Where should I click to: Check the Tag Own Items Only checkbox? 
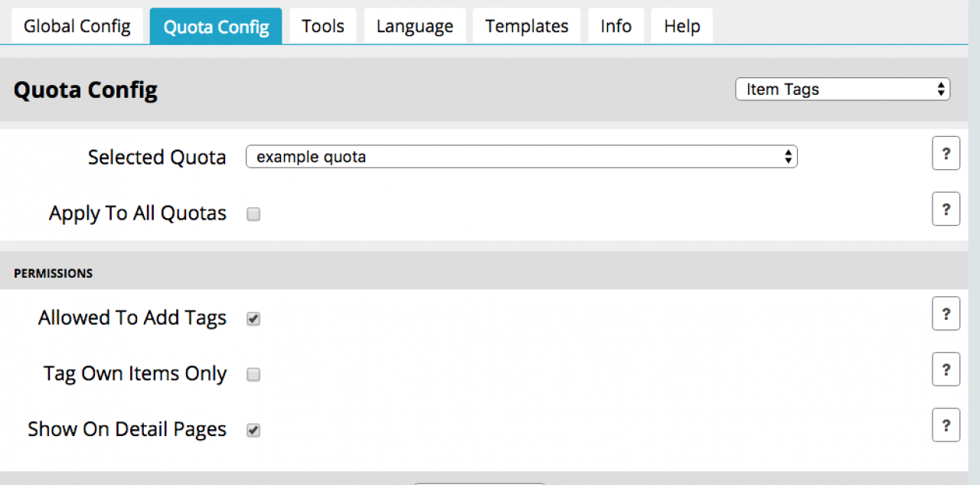click(x=253, y=375)
